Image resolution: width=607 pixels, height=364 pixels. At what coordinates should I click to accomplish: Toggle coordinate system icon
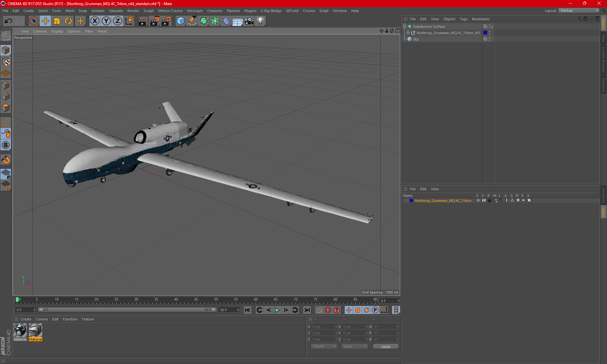point(129,21)
